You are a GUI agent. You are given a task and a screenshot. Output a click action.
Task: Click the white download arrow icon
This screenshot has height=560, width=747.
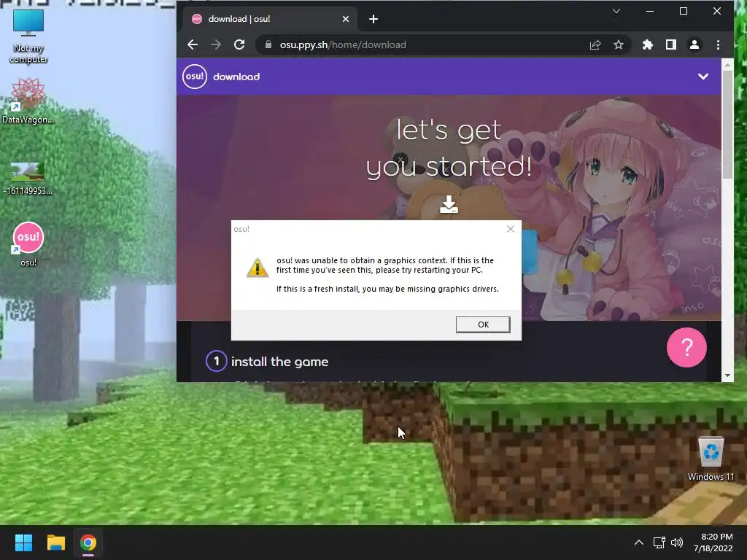pyautogui.click(x=449, y=204)
